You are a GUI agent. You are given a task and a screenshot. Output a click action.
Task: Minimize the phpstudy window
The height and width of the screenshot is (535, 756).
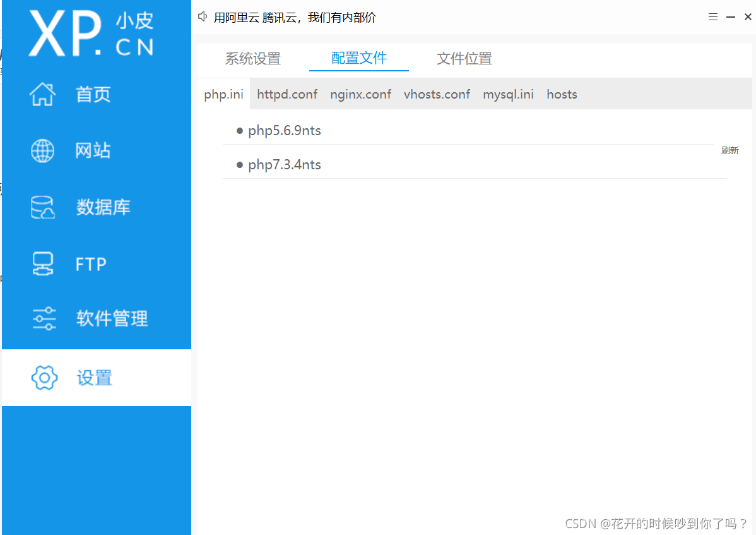731,17
